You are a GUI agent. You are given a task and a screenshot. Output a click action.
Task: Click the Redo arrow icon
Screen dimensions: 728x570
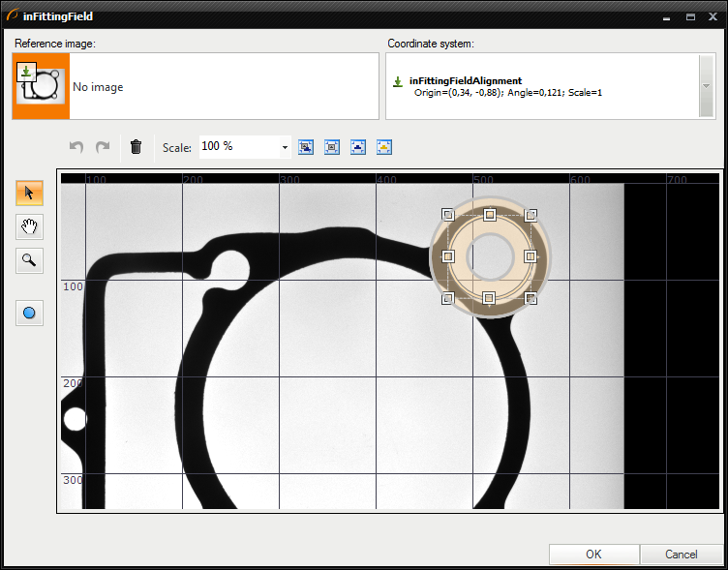pyautogui.click(x=103, y=147)
